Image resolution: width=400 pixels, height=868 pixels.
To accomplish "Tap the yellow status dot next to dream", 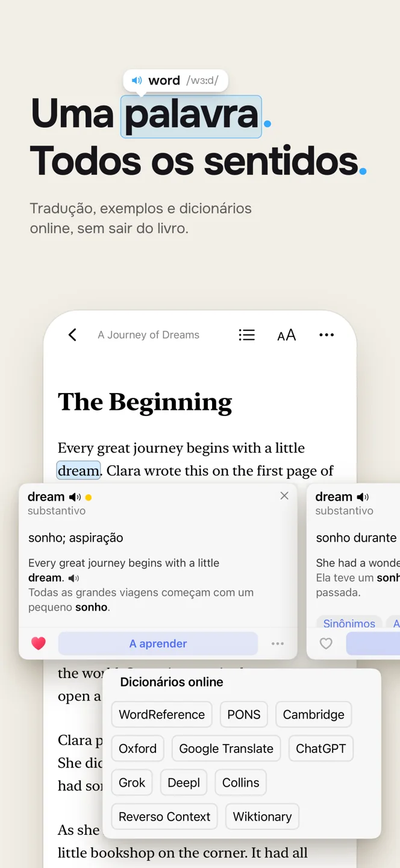I will 89,498.
